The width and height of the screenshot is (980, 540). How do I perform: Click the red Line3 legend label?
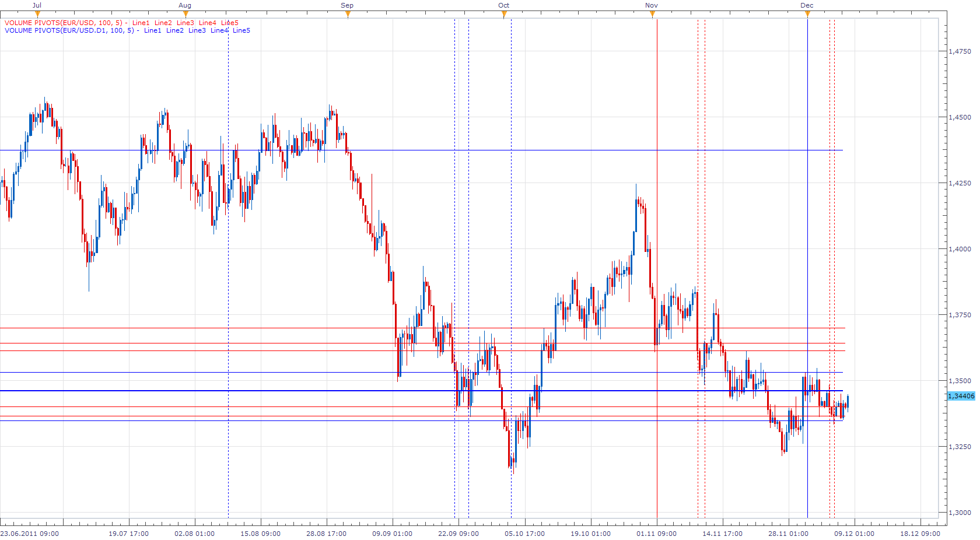(185, 23)
